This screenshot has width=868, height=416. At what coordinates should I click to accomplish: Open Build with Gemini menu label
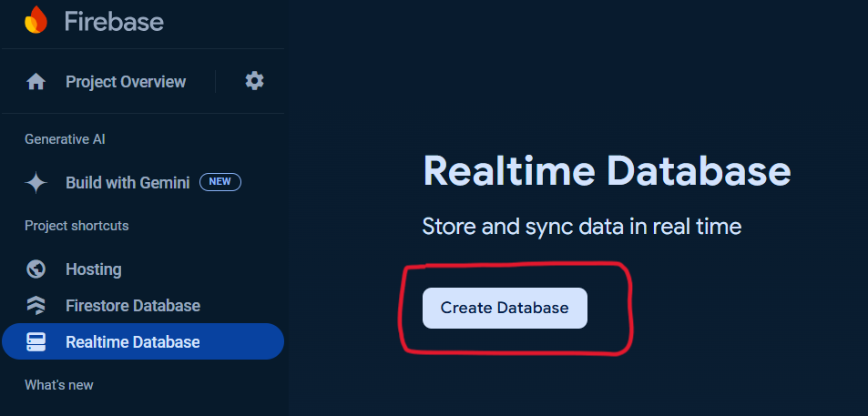[x=128, y=183]
